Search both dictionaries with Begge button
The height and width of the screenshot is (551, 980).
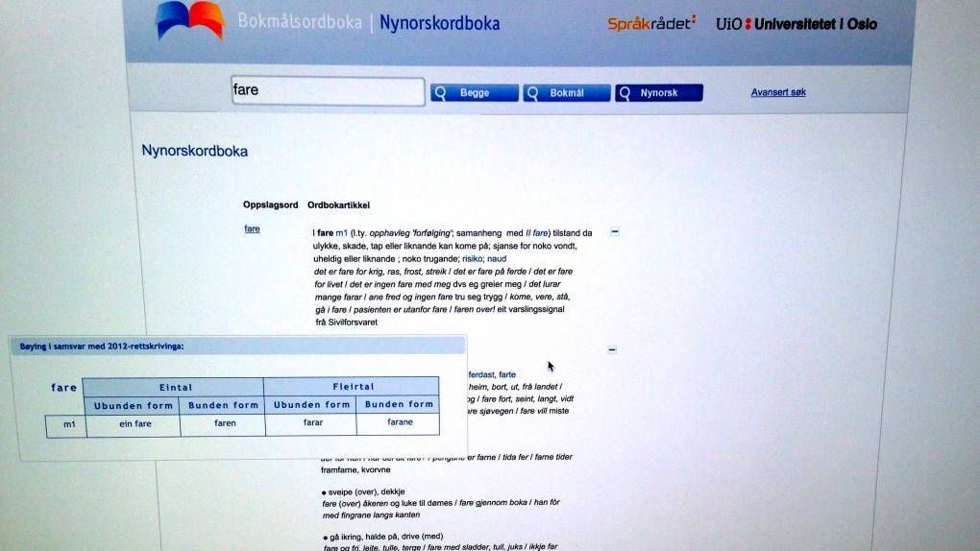pyautogui.click(x=475, y=93)
